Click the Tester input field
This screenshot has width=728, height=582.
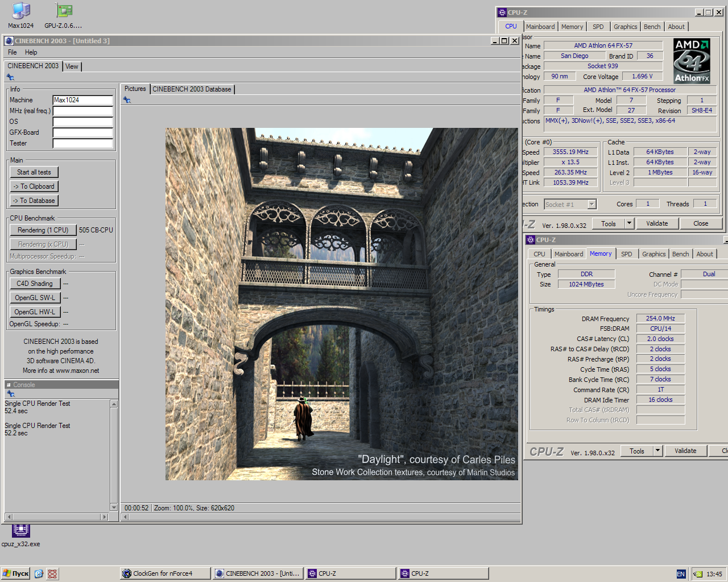(83, 143)
